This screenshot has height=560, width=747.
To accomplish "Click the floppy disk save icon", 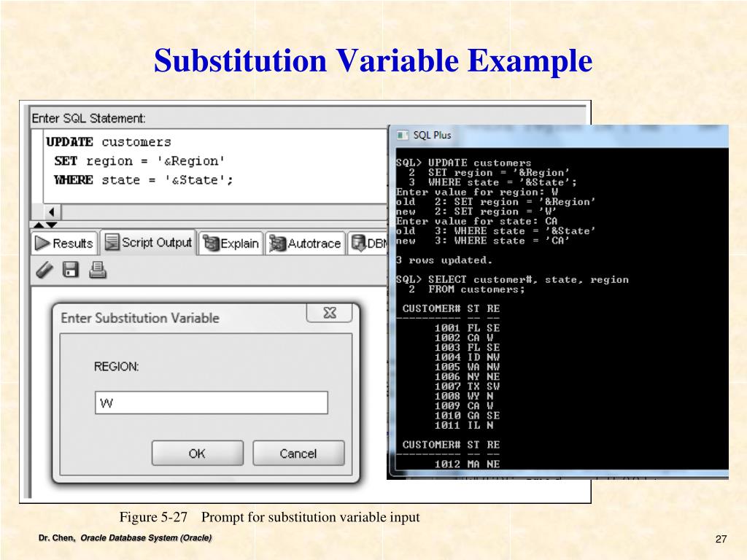I will point(71,270).
